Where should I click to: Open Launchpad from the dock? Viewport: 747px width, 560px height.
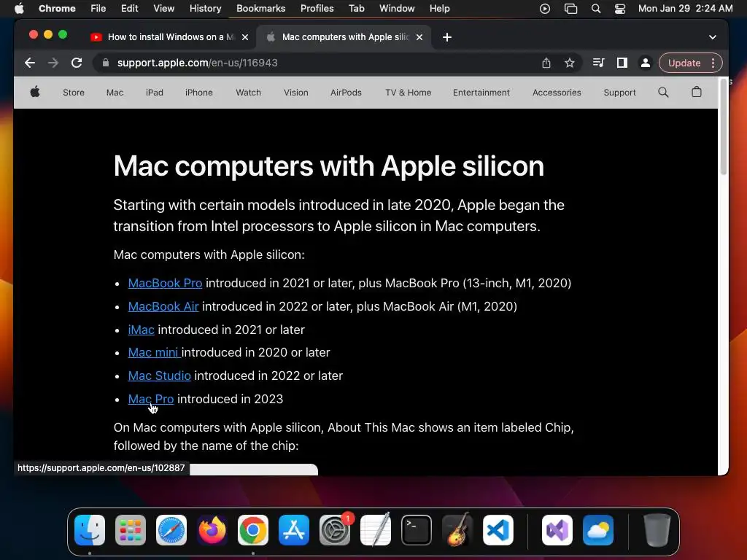click(x=131, y=529)
